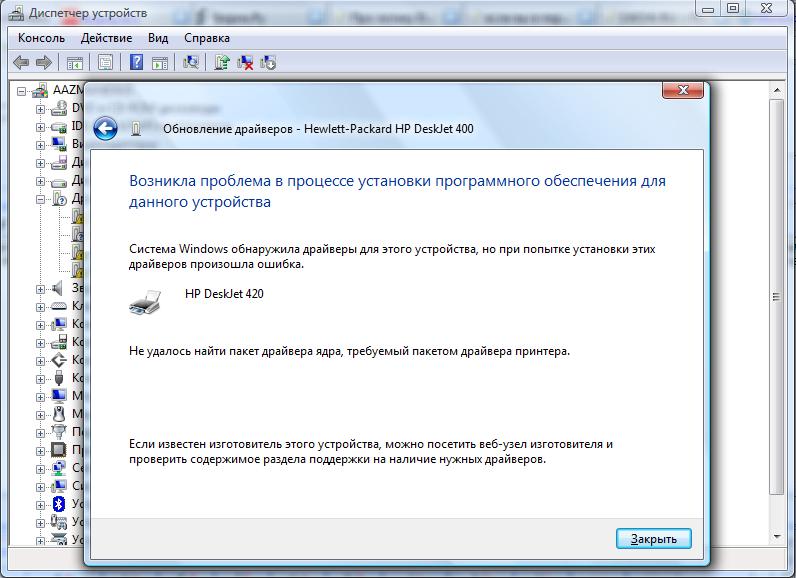The image size is (796, 578).
Task: Close the driver update dialog with red X
Action: tap(683, 90)
